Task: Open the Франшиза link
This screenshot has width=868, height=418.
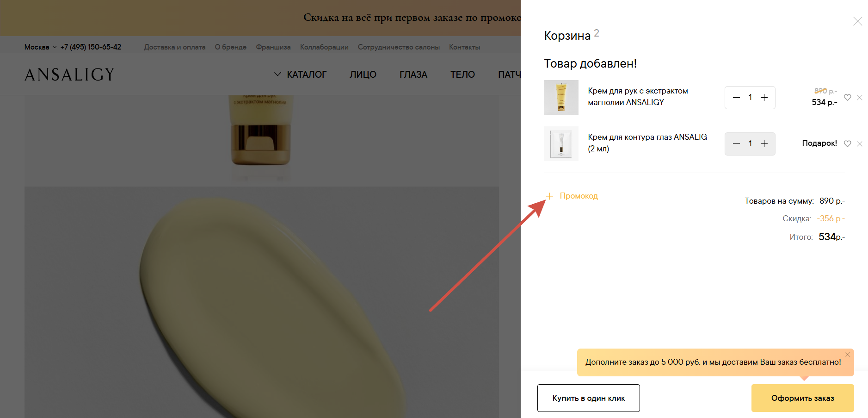Action: coord(273,47)
